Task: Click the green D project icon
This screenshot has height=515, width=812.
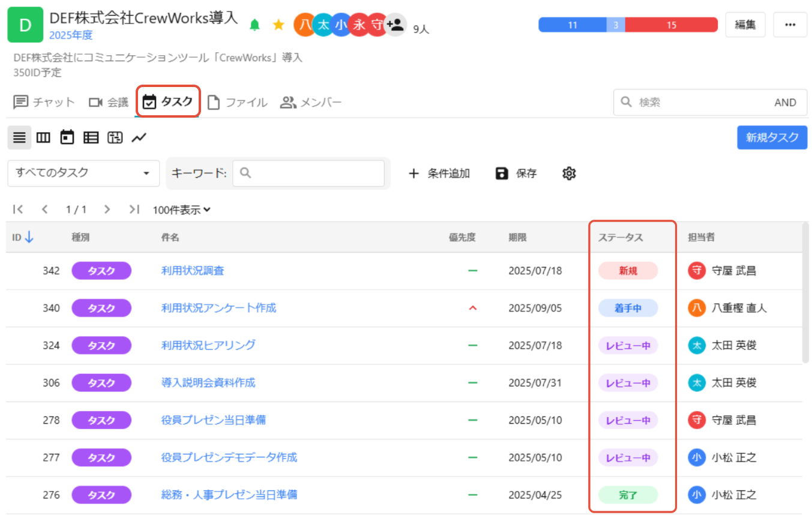Action: tap(25, 25)
